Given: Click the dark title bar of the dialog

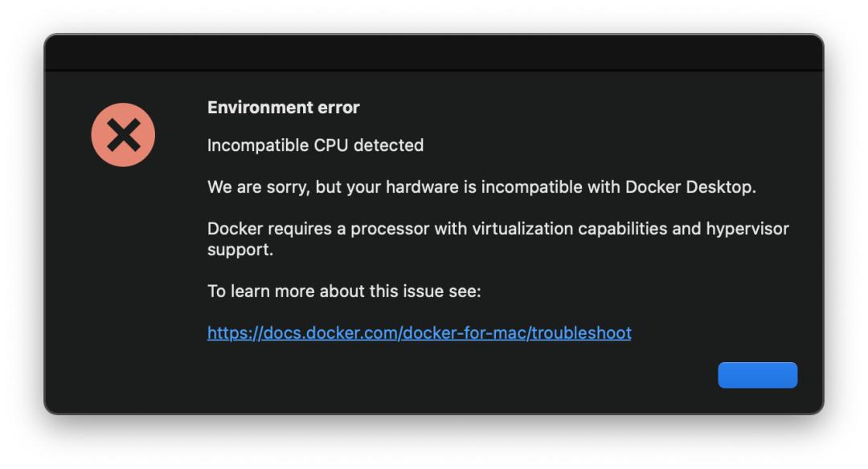Looking at the screenshot, I should pyautogui.click(x=434, y=53).
